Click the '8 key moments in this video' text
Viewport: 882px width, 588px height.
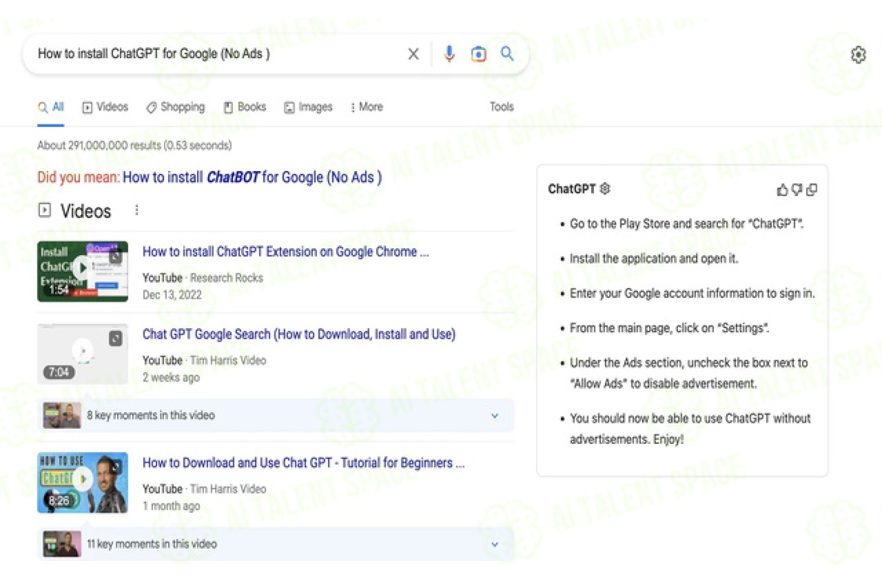[151, 415]
